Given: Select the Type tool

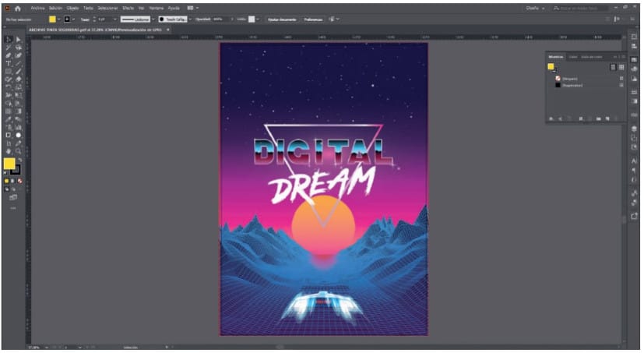Looking at the screenshot, I should pos(9,63).
